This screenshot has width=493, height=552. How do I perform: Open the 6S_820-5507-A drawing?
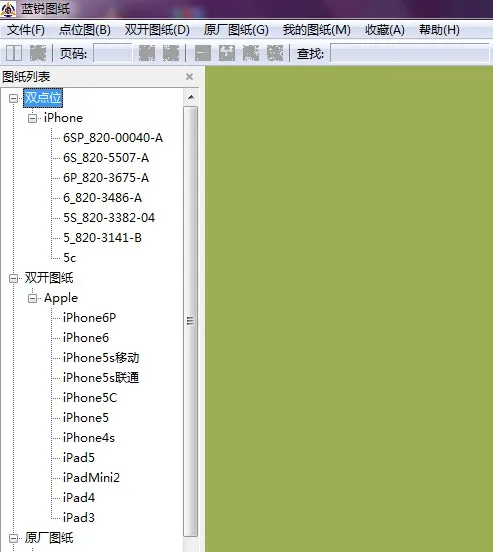coord(106,158)
